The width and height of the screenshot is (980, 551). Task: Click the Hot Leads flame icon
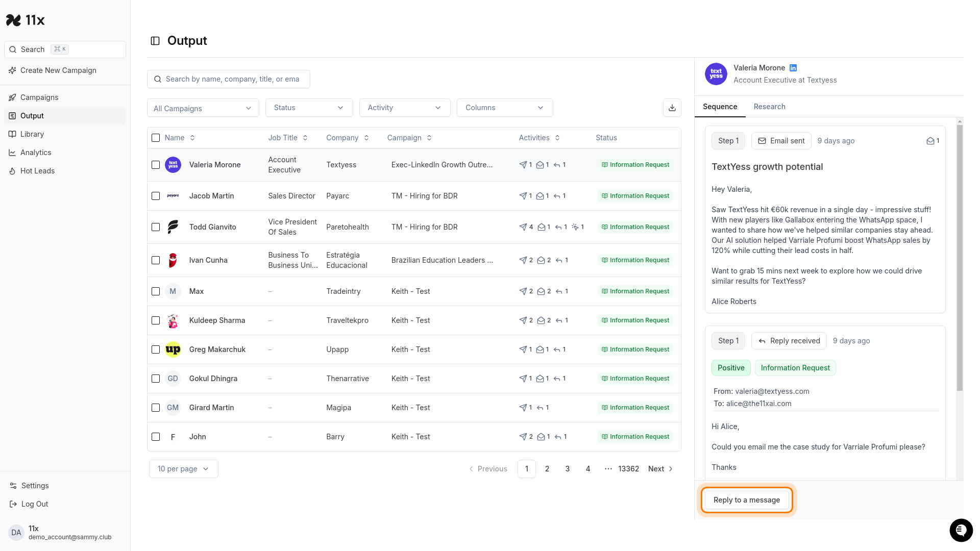12,171
